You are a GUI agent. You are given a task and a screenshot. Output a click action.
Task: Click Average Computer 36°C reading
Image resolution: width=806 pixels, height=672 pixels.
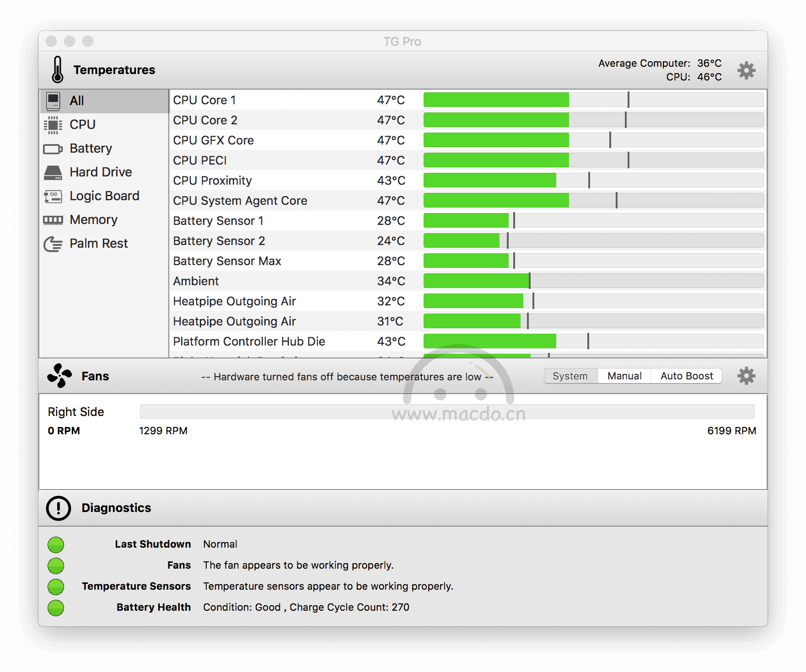tap(660, 63)
